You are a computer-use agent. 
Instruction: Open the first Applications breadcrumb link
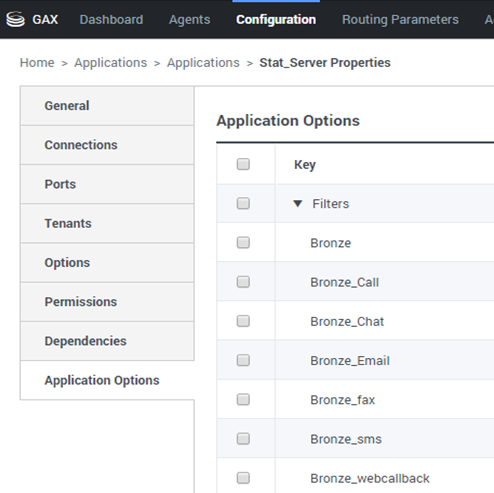click(x=111, y=63)
